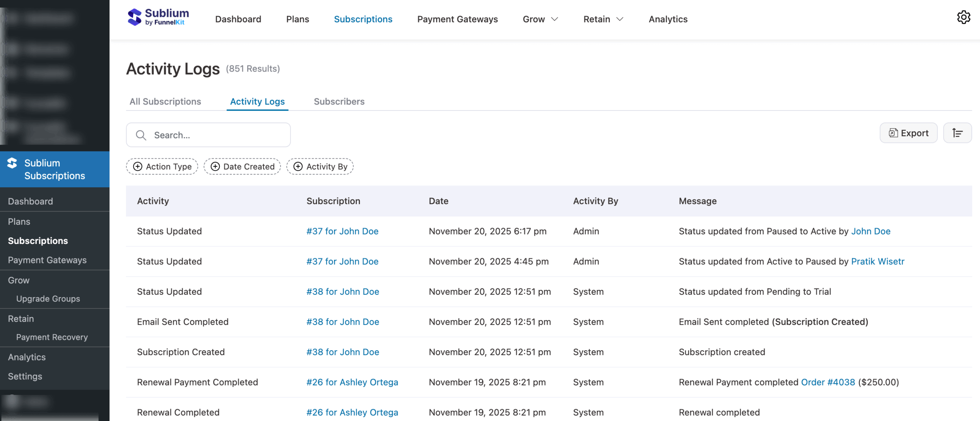Screen dimensions: 980x421
Task: Click Upgrade Groups under Grow
Action: pos(48,299)
